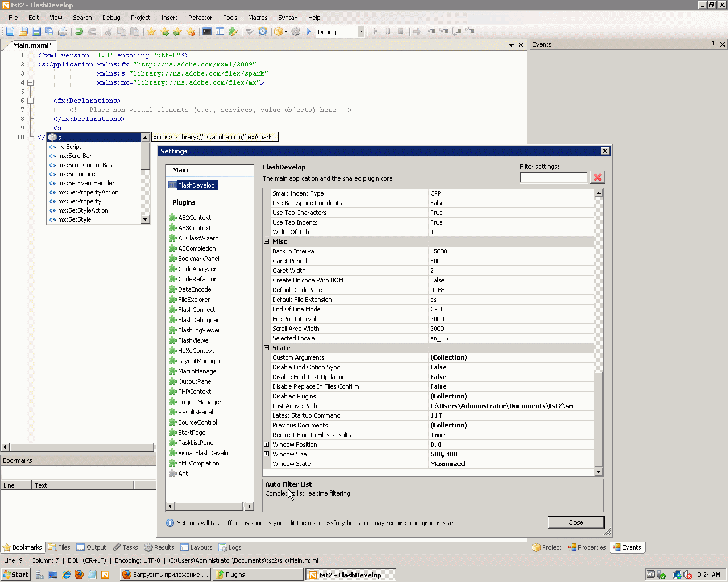Select the ASCompletion plugin in list
Image resolution: width=728 pixels, height=582 pixels.
(197, 248)
